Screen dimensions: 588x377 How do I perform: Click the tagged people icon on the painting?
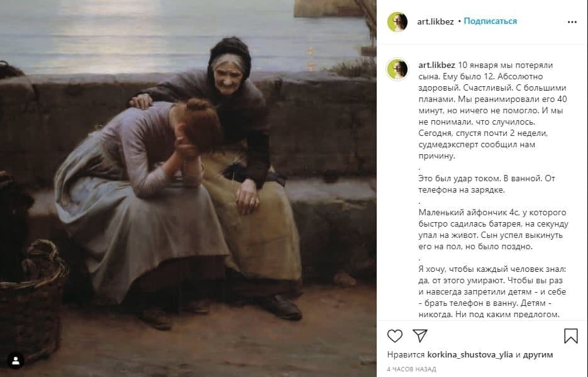pos(15,361)
